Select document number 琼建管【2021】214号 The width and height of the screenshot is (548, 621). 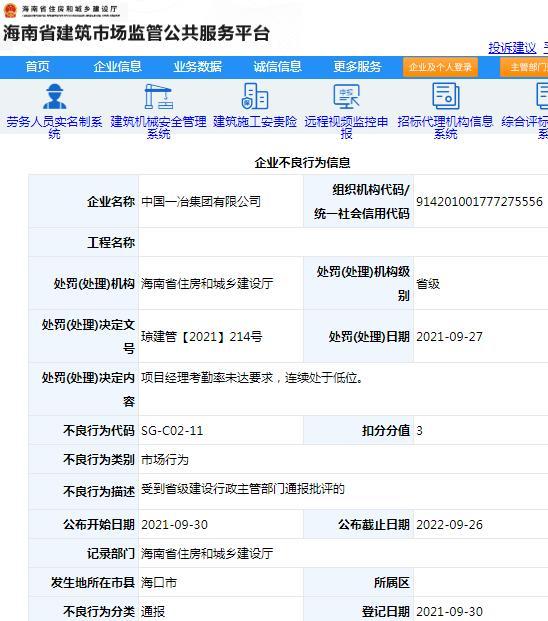pyautogui.click(x=202, y=337)
